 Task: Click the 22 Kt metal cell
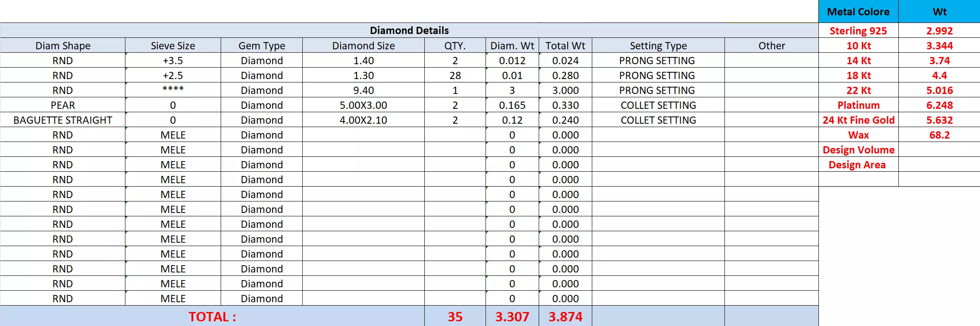[x=858, y=90]
